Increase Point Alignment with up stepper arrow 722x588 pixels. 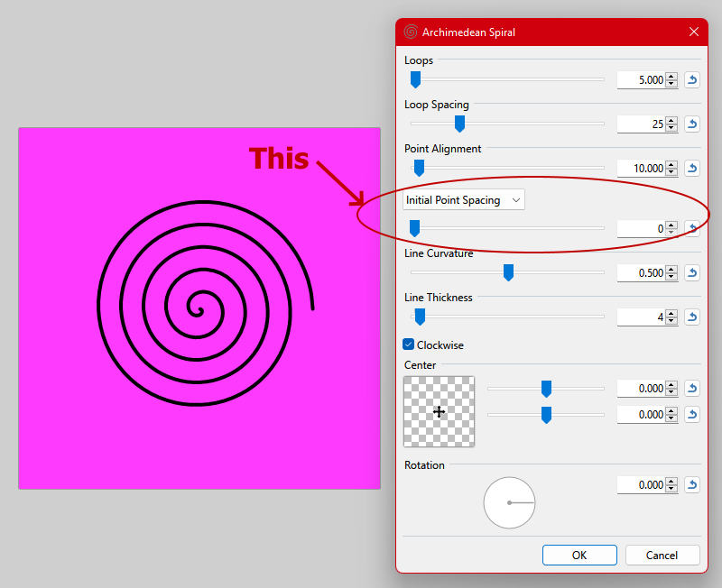point(671,165)
